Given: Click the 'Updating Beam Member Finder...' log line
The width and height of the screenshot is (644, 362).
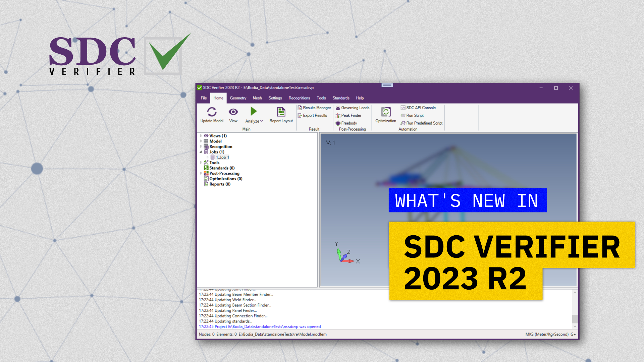Looking at the screenshot, I should [236, 294].
